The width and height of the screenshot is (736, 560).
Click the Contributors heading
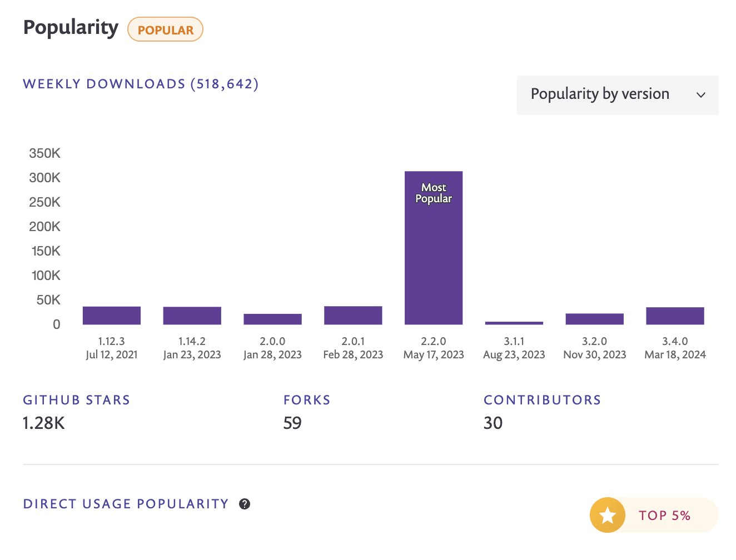[x=542, y=400]
